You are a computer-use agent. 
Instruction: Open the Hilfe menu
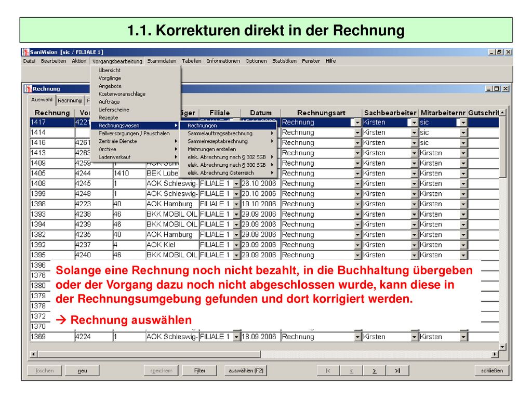point(331,61)
